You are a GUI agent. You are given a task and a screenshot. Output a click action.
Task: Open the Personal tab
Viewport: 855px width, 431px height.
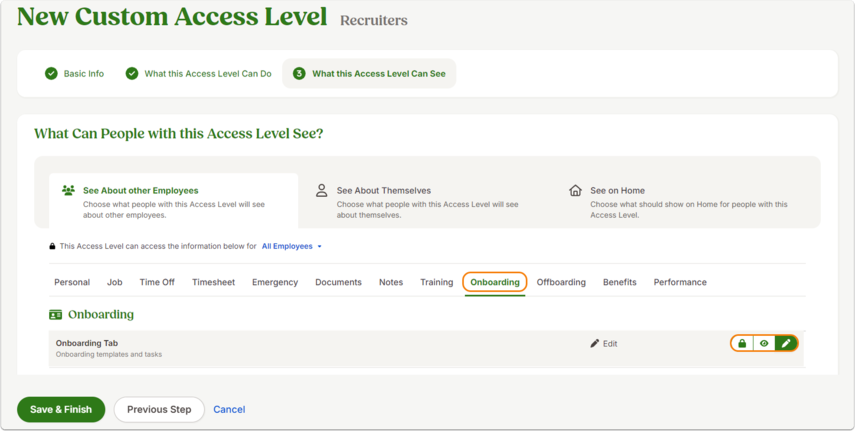click(x=72, y=282)
